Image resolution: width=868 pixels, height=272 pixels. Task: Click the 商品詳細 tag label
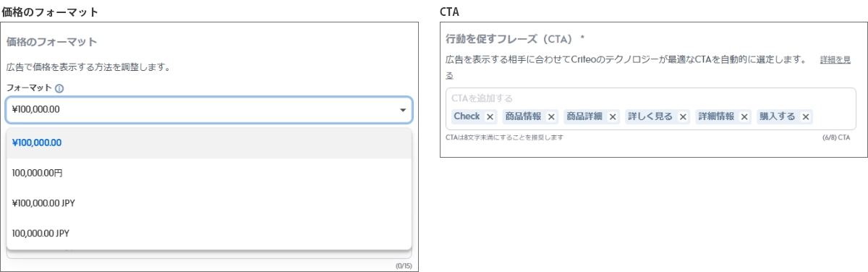pos(584,116)
